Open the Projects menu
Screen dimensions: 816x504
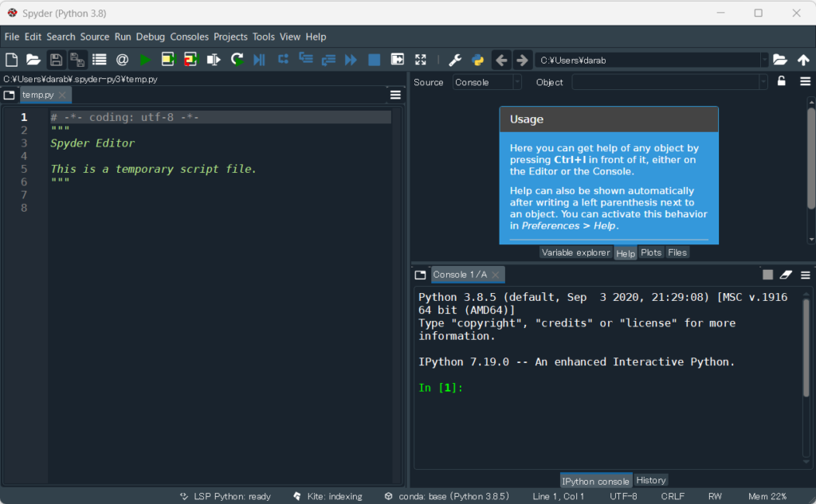tap(230, 37)
